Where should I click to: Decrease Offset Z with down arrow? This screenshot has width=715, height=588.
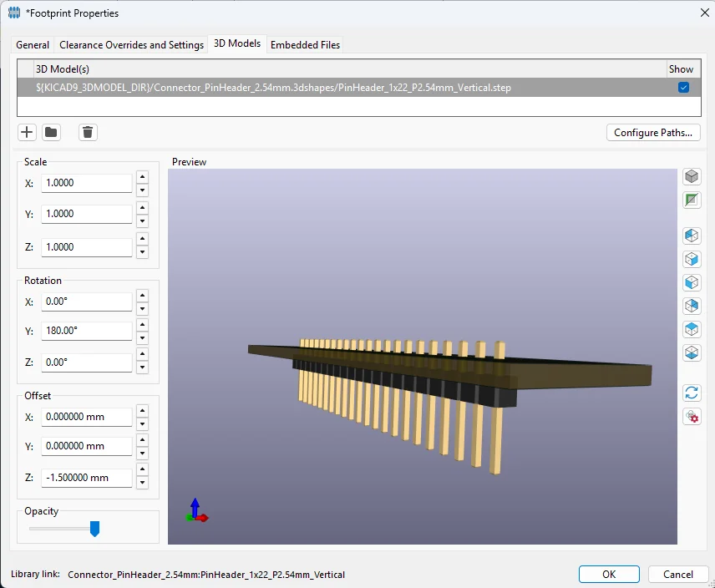coord(142,482)
